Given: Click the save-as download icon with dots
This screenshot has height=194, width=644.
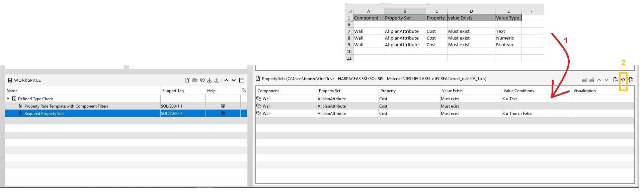Looking at the screenshot, I should click(x=217, y=80).
